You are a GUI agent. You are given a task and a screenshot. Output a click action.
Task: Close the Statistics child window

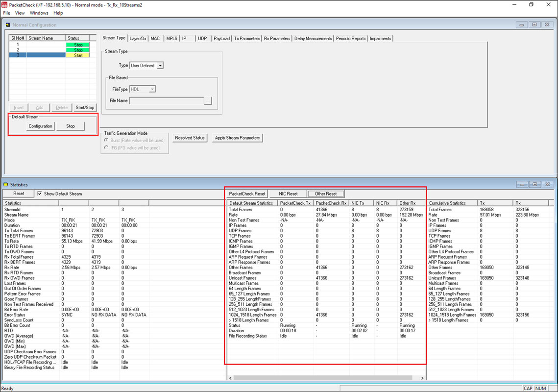click(x=547, y=184)
